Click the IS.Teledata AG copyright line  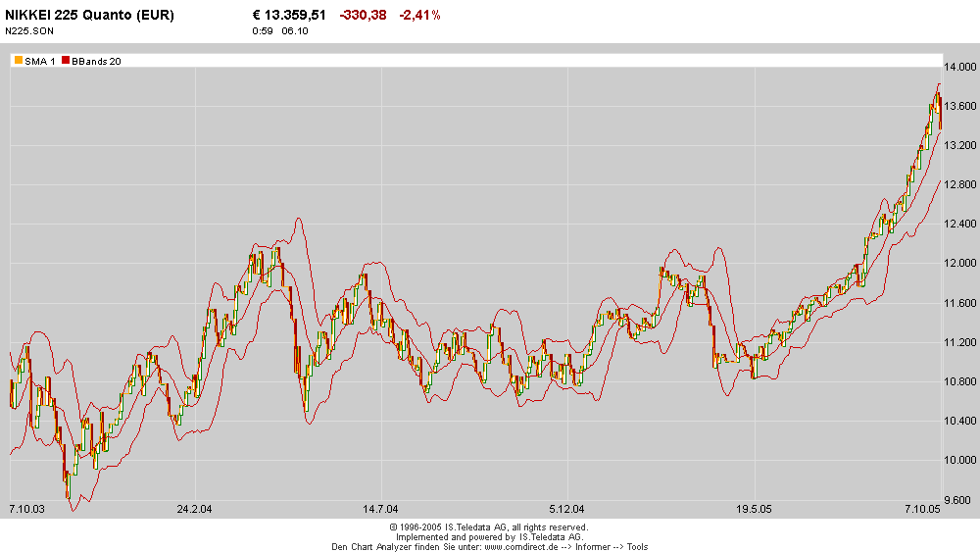(x=489, y=527)
